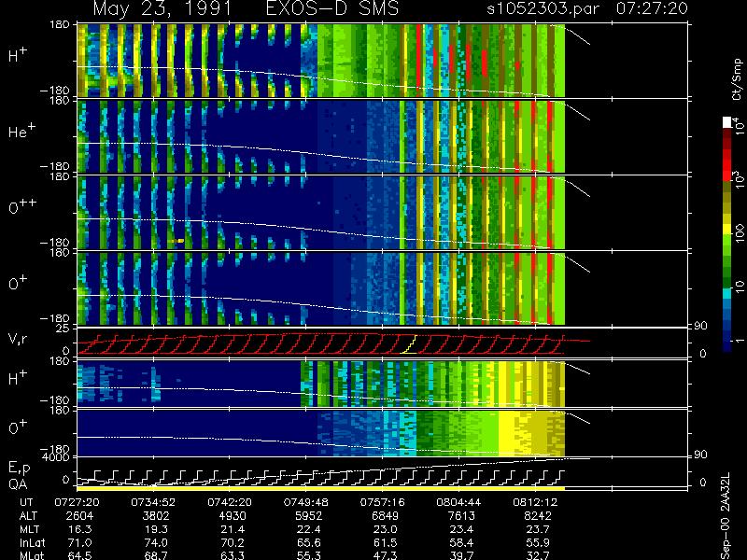Click MLT value '23.7'
Image resolution: width=747 pixels, height=560 pixels.
[538, 529]
